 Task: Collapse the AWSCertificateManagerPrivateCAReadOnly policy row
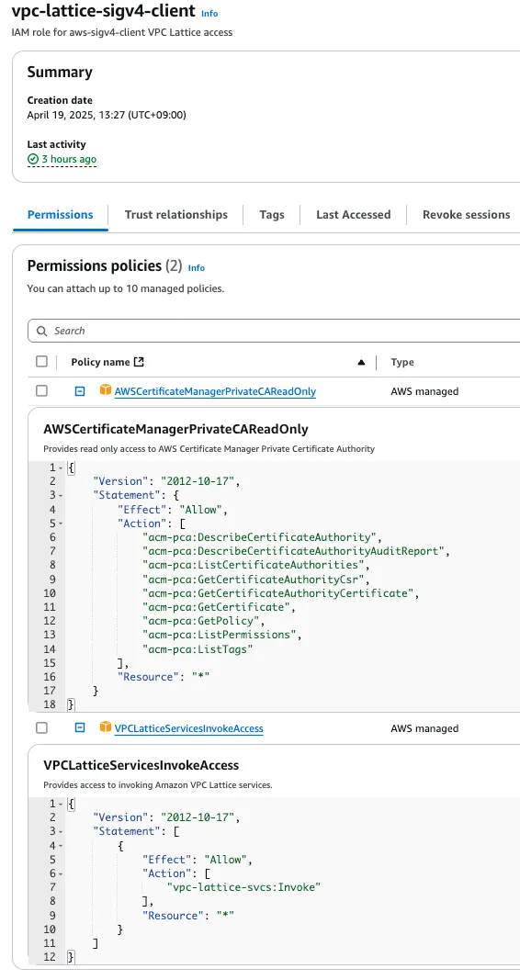click(x=79, y=391)
